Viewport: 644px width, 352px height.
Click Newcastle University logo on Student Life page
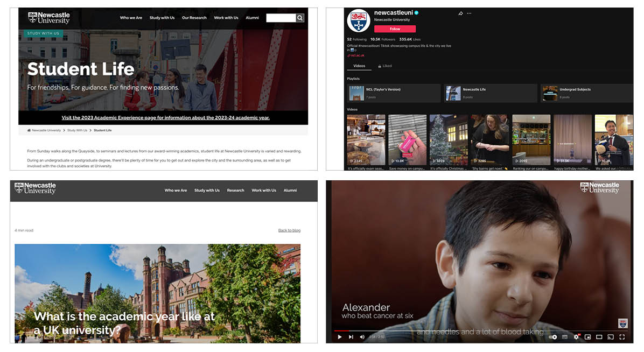pyautogui.click(x=49, y=18)
